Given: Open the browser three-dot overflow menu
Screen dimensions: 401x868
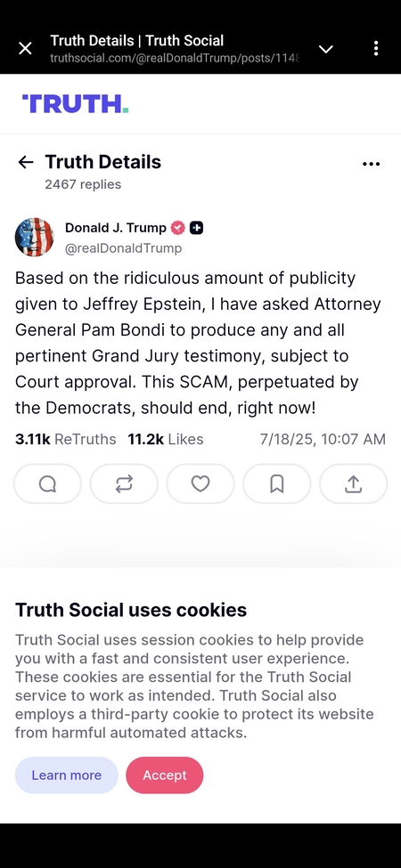Looking at the screenshot, I should 376,49.
